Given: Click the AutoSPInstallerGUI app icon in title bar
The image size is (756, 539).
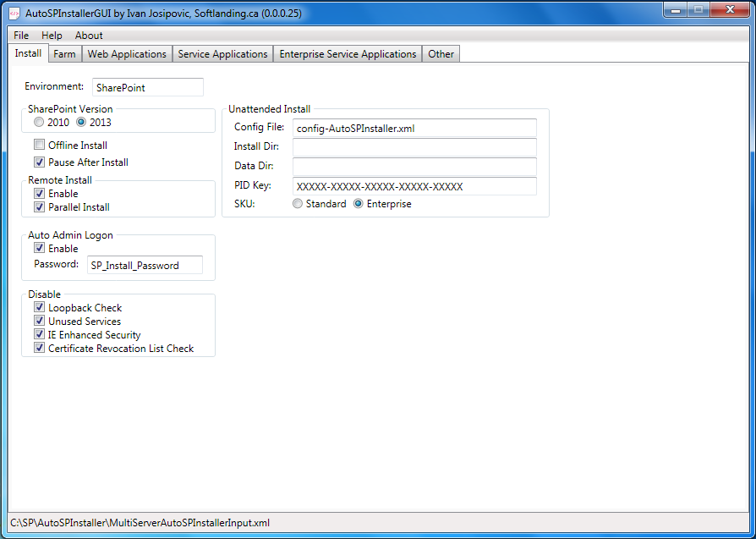Looking at the screenshot, I should click(x=15, y=14).
